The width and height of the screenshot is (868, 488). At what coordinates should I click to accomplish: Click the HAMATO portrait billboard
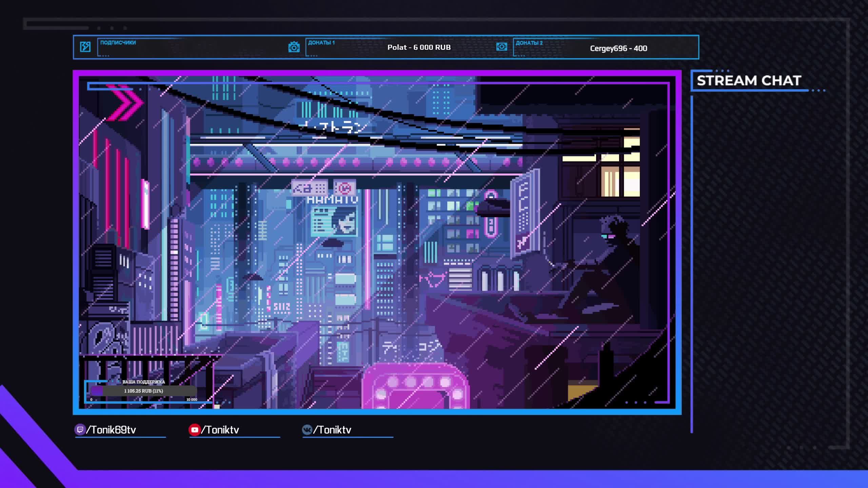pos(334,221)
